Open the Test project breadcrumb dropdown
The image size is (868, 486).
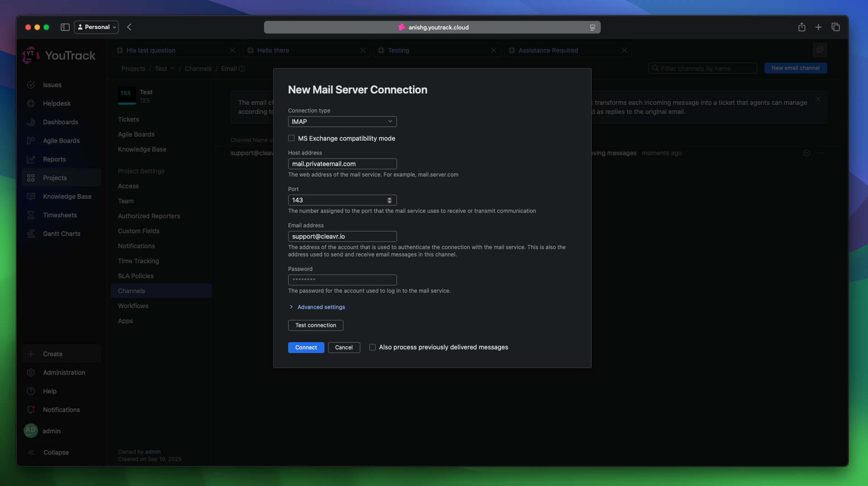(x=172, y=69)
